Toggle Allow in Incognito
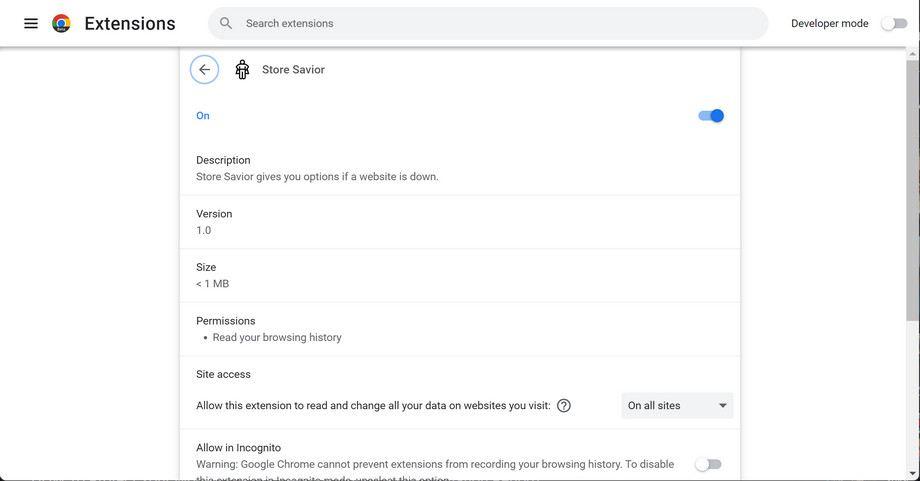The image size is (920, 481). click(708, 464)
